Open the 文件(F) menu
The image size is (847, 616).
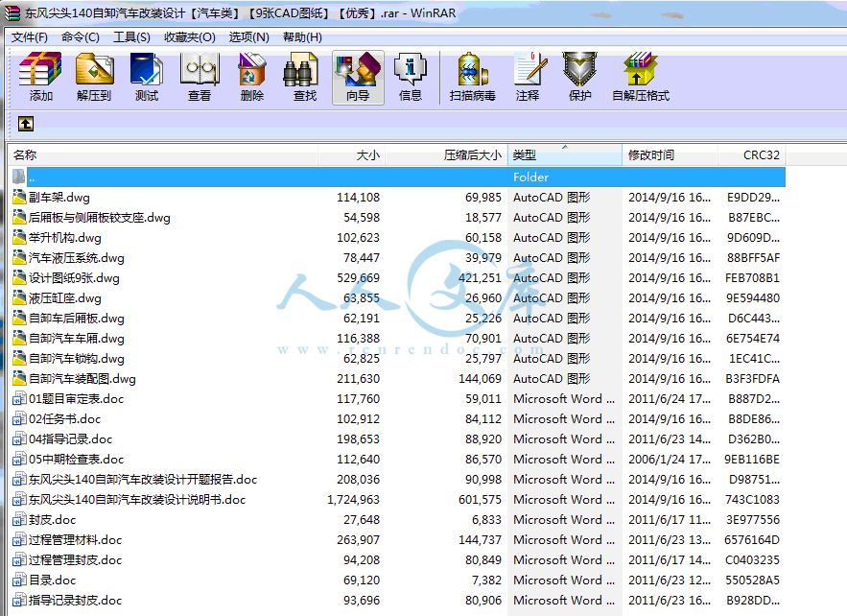click(x=30, y=37)
